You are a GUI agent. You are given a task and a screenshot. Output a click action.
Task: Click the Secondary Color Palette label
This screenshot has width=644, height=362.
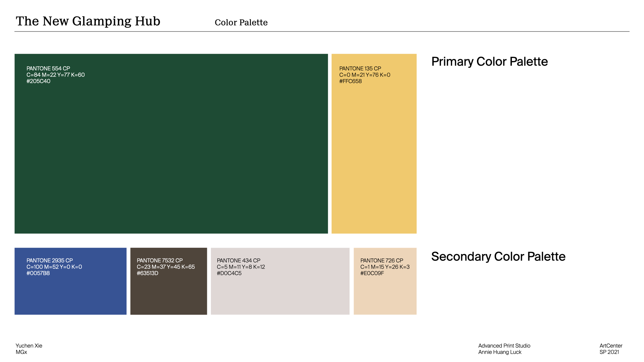tap(498, 256)
